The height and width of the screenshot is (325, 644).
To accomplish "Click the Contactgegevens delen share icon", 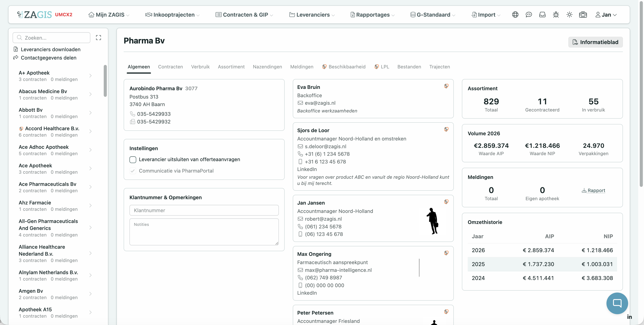I will [16, 58].
